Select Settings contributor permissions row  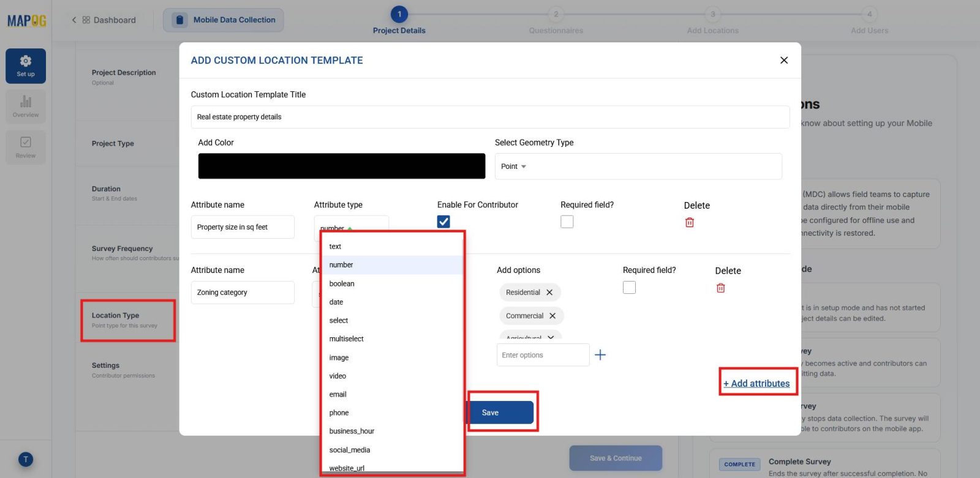(128, 370)
